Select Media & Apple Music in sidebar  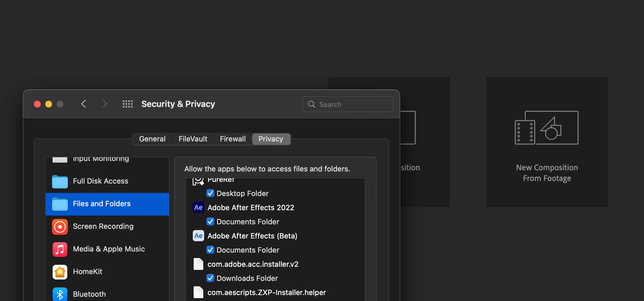[x=107, y=249]
